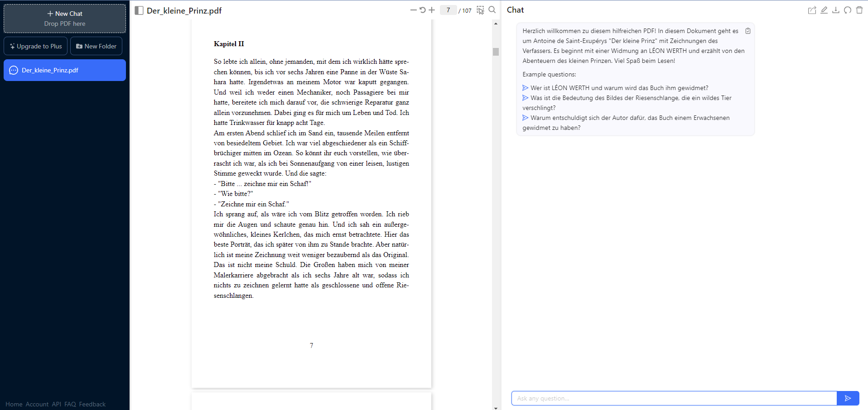
Task: Copy the welcome message with clipboard icon
Action: tap(748, 31)
